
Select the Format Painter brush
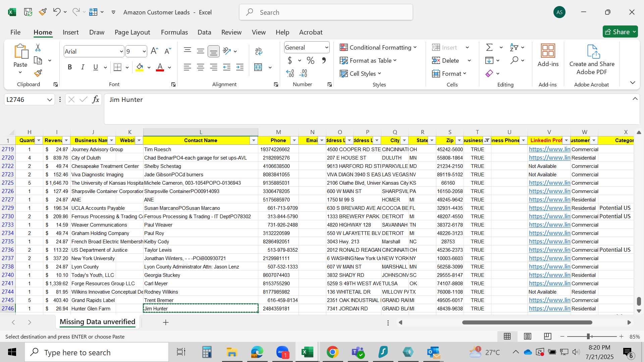click(x=38, y=73)
